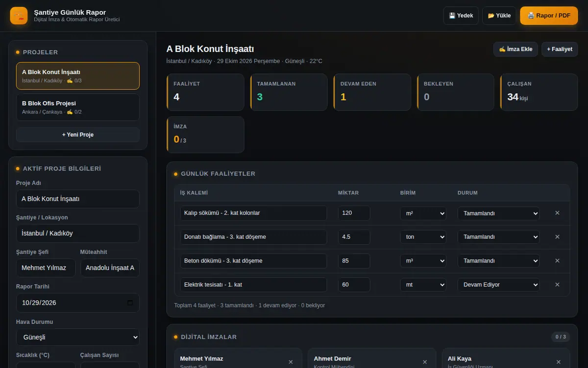Focus the Proje Adı input field
The image size is (588, 368).
78,199
